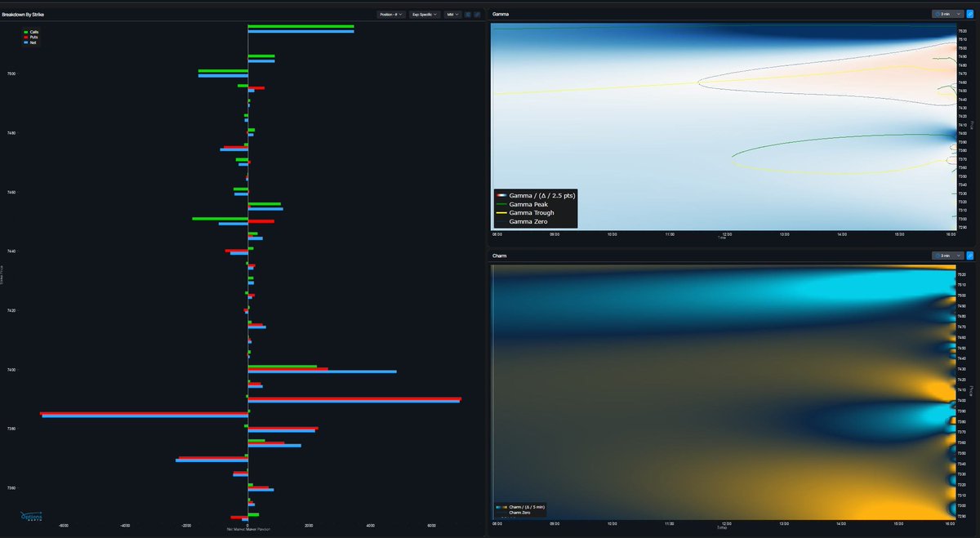The height and width of the screenshot is (538, 980).
Task: Click the -4000 label on Breakdown x-axis
Action: click(125, 526)
